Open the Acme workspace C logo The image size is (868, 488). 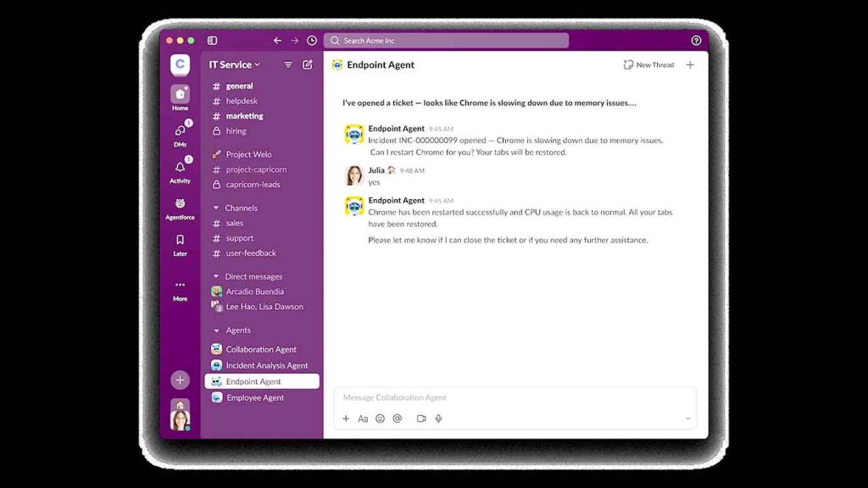pyautogui.click(x=180, y=64)
